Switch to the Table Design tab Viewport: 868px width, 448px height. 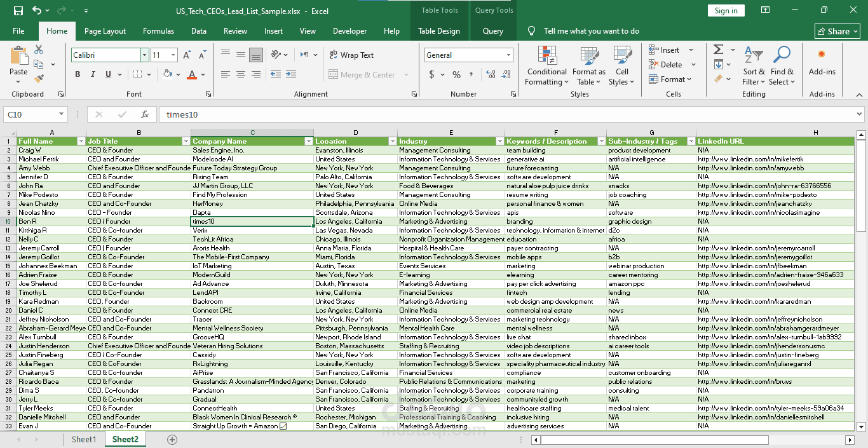[440, 31]
